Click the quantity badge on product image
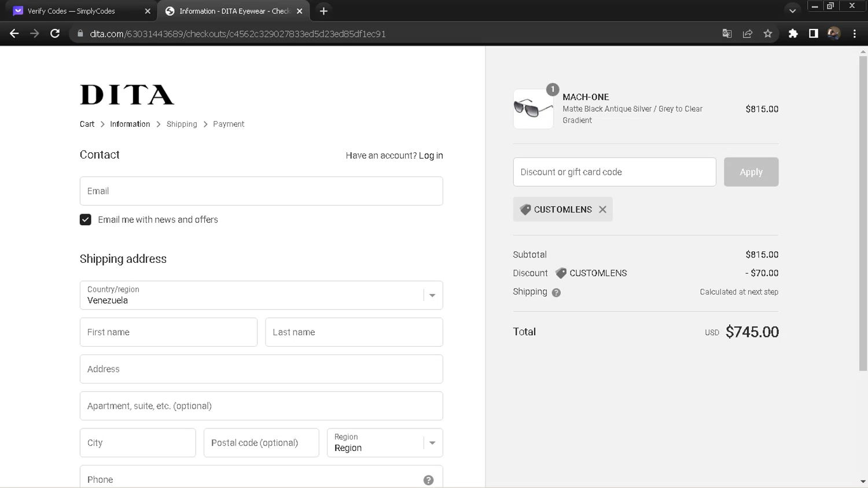Image resolution: width=868 pixels, height=488 pixels. pyautogui.click(x=553, y=89)
